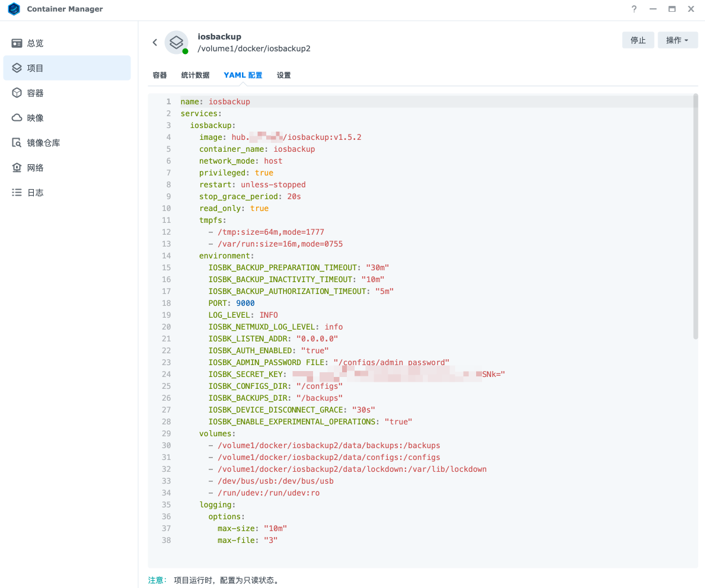Click the 'restart: unless-stopped' line

click(x=252, y=184)
